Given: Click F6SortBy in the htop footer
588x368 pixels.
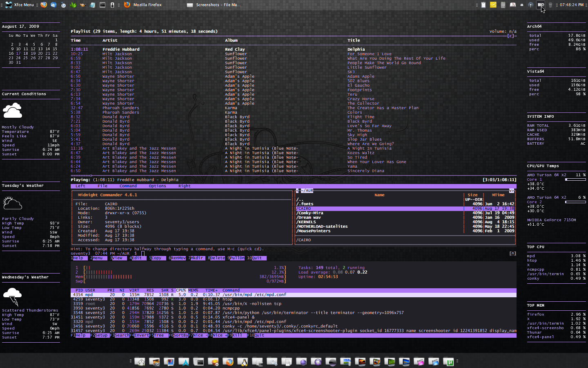Looking at the screenshot, I should pyautogui.click(x=178, y=335).
